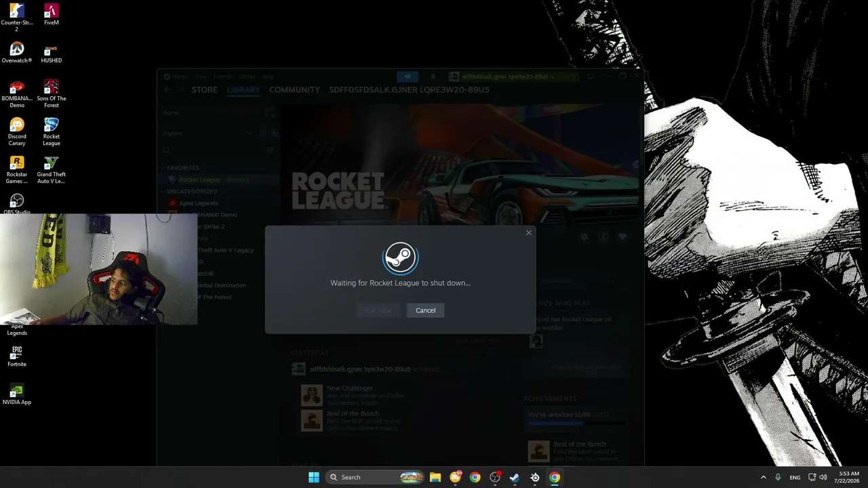868x488 pixels.
Task: Click the achievements progress bar in Steam
Action: (576, 424)
